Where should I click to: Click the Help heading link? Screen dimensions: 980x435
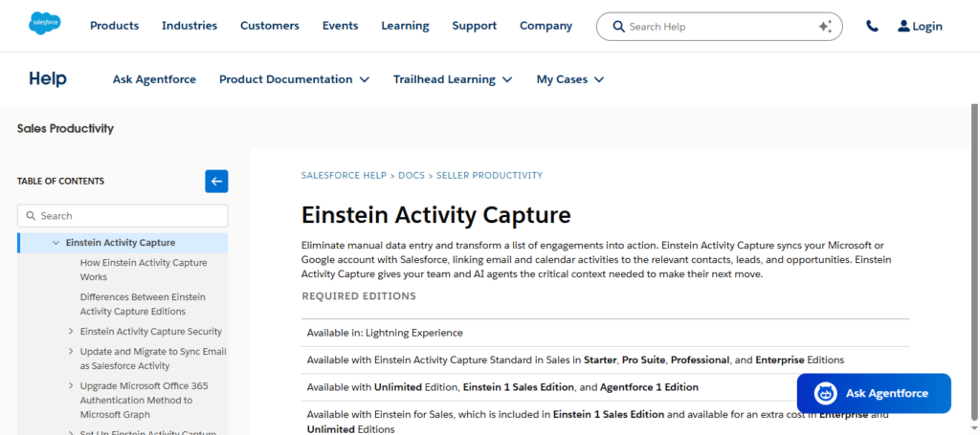point(48,78)
